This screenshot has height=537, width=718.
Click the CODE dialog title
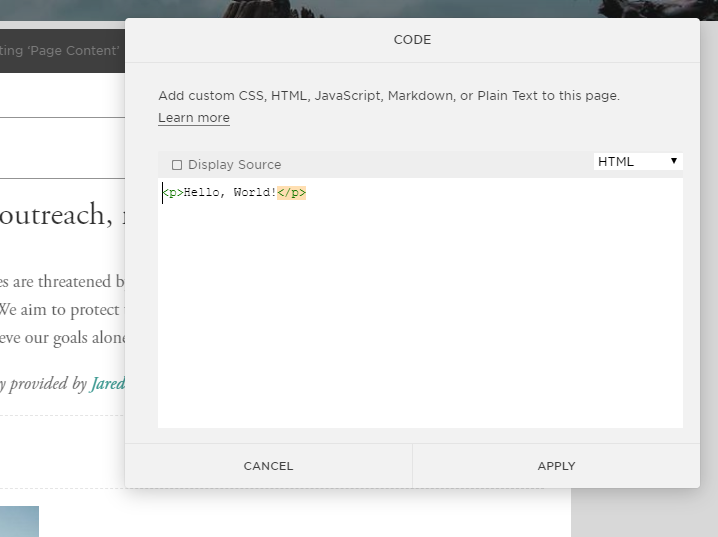[x=412, y=40]
